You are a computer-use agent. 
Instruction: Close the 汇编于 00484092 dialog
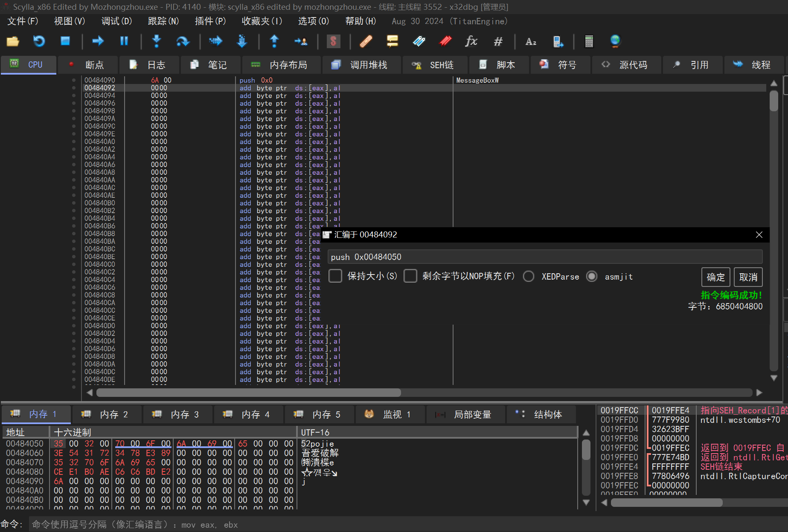759,234
